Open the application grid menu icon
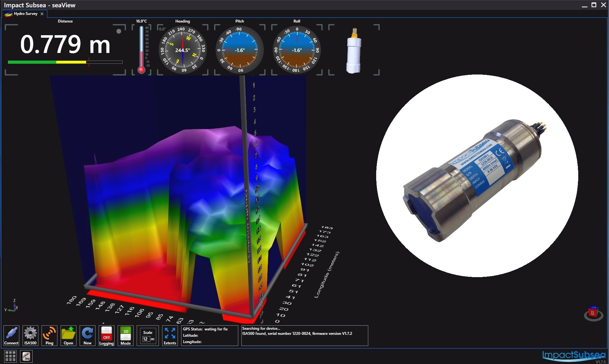This screenshot has height=364, width=609. coord(10,356)
